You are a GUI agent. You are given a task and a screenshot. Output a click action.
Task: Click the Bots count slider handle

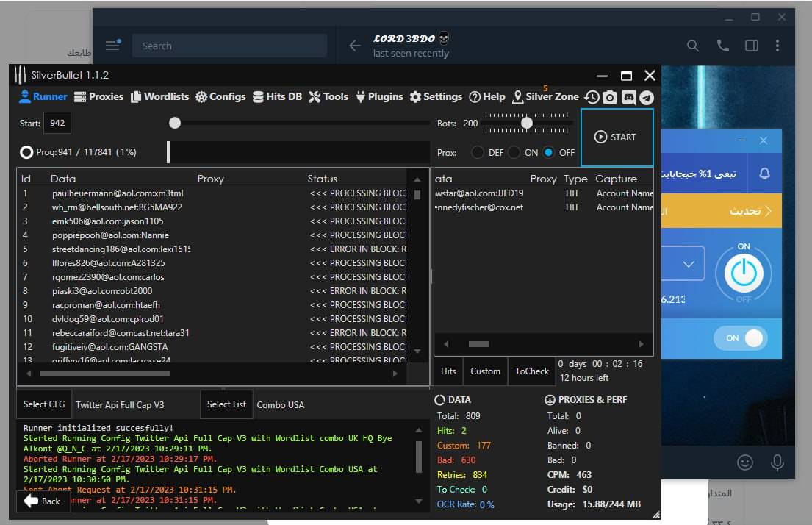coord(527,124)
